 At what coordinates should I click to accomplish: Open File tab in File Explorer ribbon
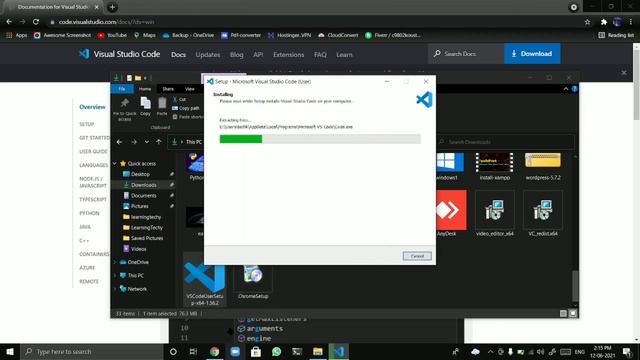122,89
